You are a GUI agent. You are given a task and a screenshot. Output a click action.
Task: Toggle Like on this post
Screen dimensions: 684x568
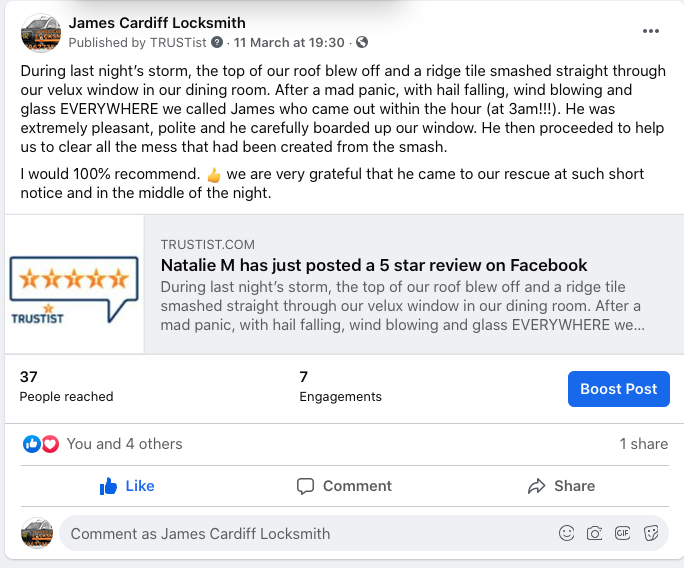tap(127, 486)
